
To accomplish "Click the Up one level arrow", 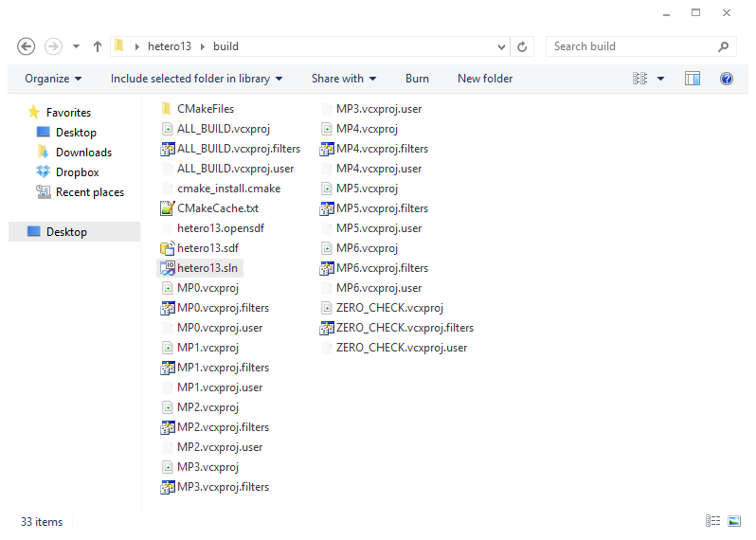I will (x=98, y=46).
